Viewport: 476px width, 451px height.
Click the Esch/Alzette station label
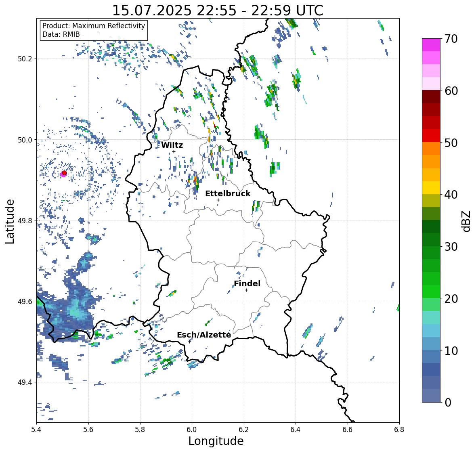[x=204, y=335]
